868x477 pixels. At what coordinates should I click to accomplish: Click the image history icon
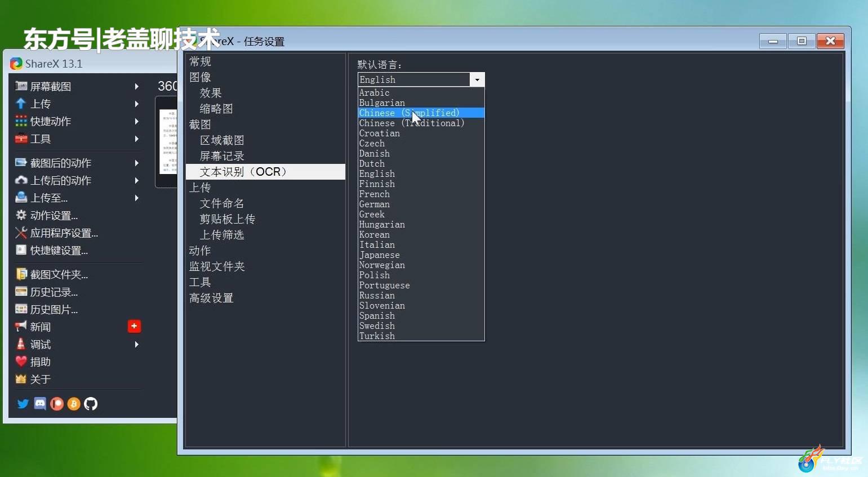coord(21,309)
